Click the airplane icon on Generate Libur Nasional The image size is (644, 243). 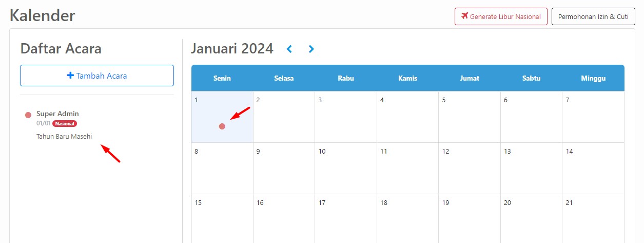click(x=465, y=16)
